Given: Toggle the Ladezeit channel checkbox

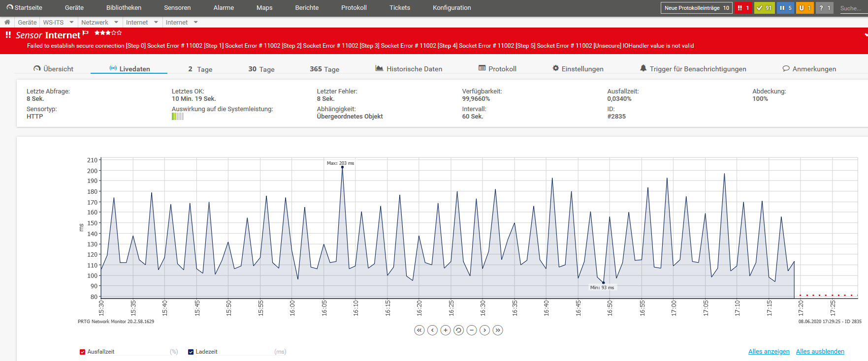Looking at the screenshot, I should pos(191,352).
